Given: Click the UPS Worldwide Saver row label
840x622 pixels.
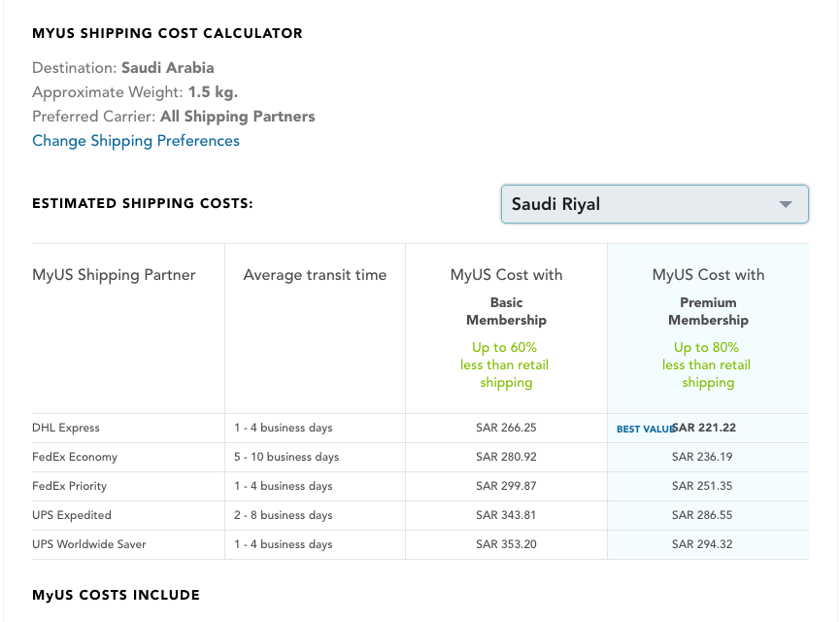Looking at the screenshot, I should pyautogui.click(x=89, y=544).
